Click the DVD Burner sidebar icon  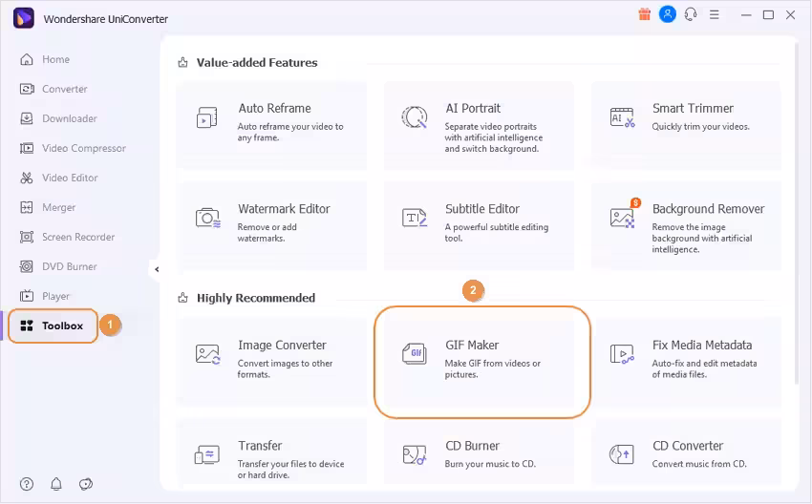[x=27, y=266]
